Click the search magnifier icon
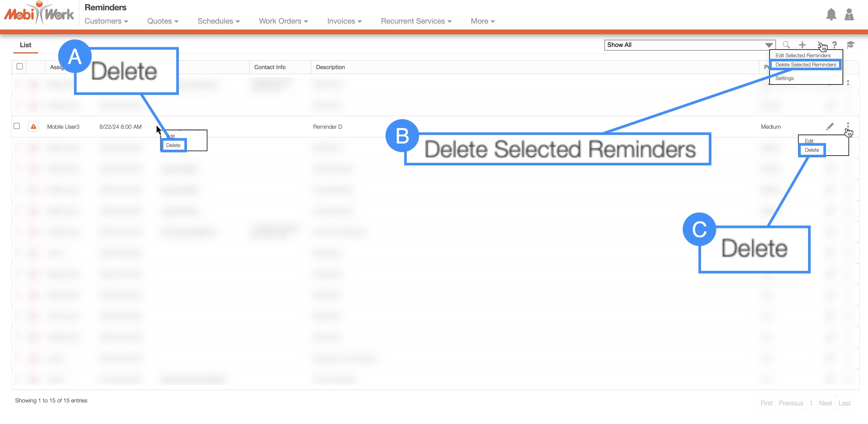This screenshot has width=868, height=424. 786,45
